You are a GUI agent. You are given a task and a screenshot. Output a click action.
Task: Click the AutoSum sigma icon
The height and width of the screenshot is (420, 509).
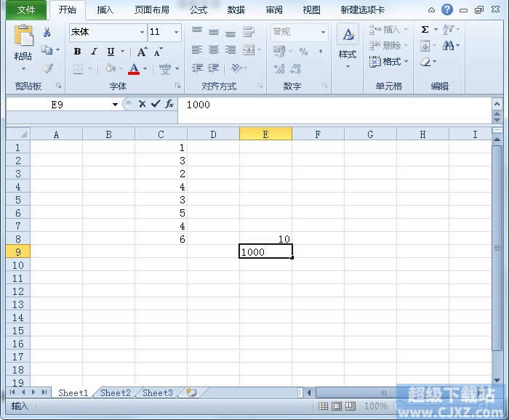point(425,30)
